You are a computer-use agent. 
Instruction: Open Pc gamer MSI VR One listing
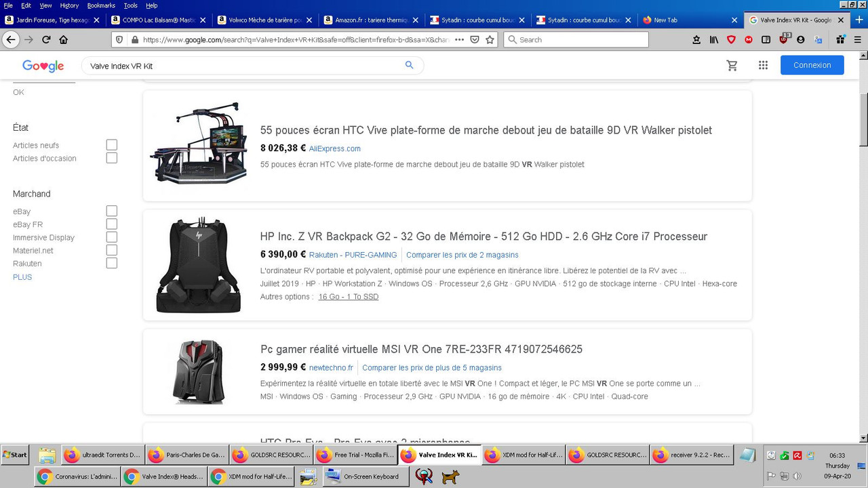(x=421, y=349)
